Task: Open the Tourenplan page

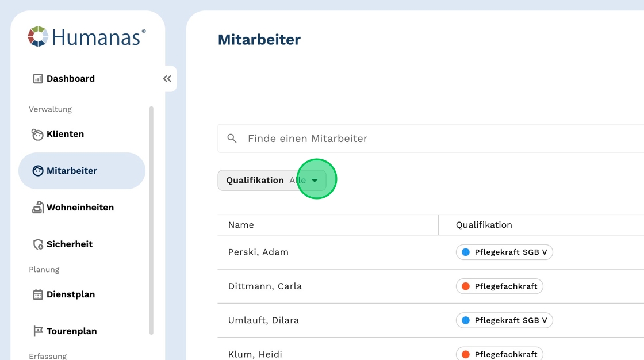Action: point(71,331)
